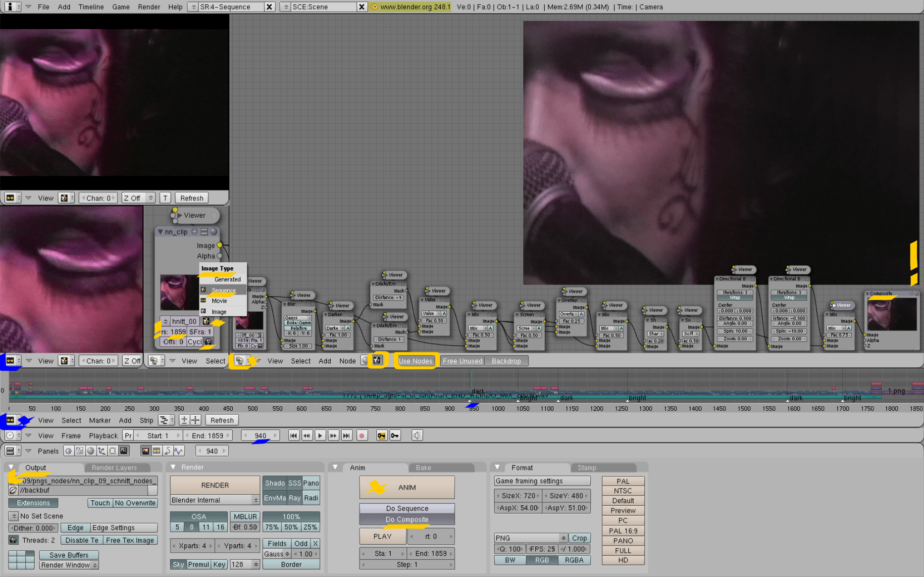Collapse the nn_clip node with its triangle
Viewport: 924px width, 577px height.
(x=160, y=232)
